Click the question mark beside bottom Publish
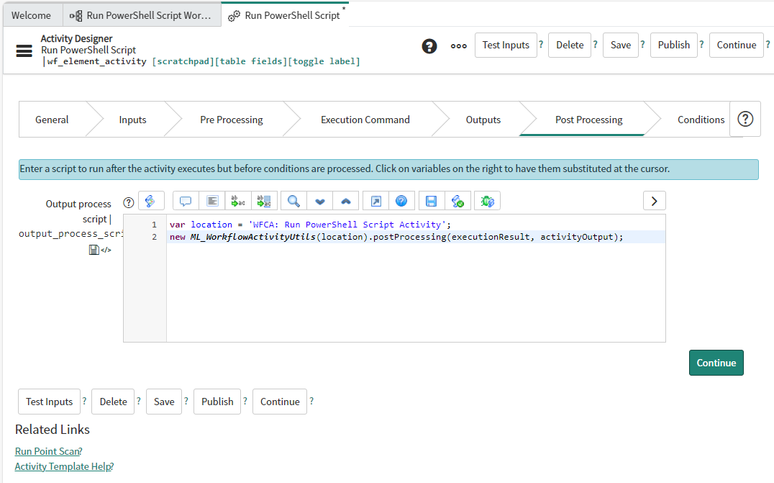774x483 pixels. 245,401
